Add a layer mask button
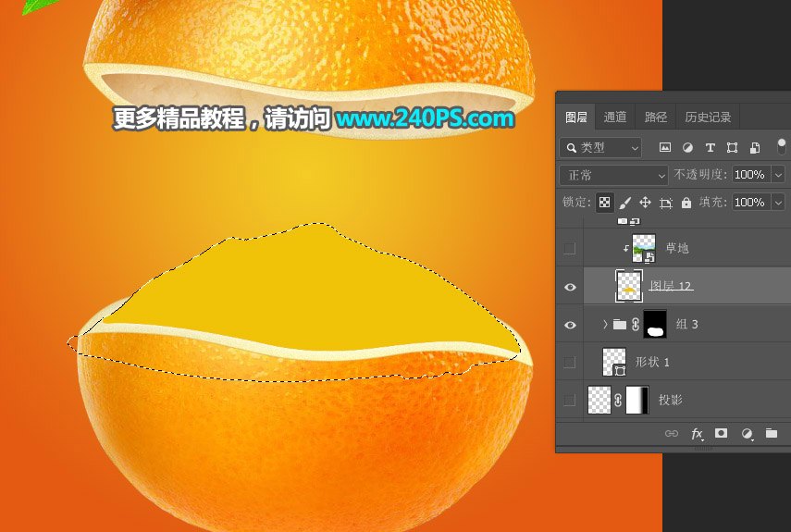Image resolution: width=791 pixels, height=532 pixels. point(722,433)
